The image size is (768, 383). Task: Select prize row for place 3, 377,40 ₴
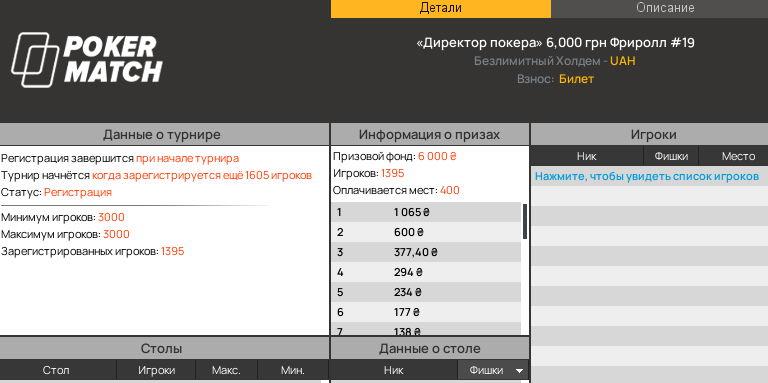(426, 253)
